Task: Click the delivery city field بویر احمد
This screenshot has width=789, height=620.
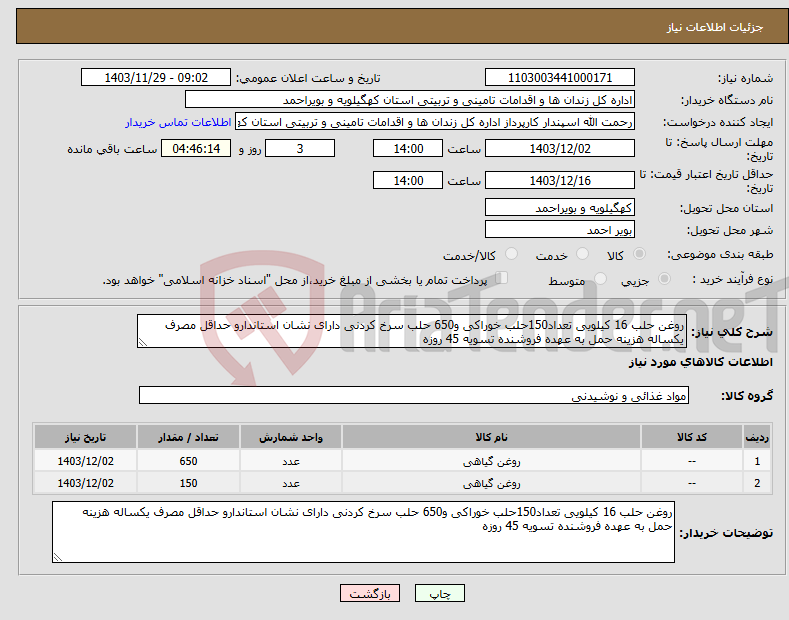Action: [x=560, y=229]
